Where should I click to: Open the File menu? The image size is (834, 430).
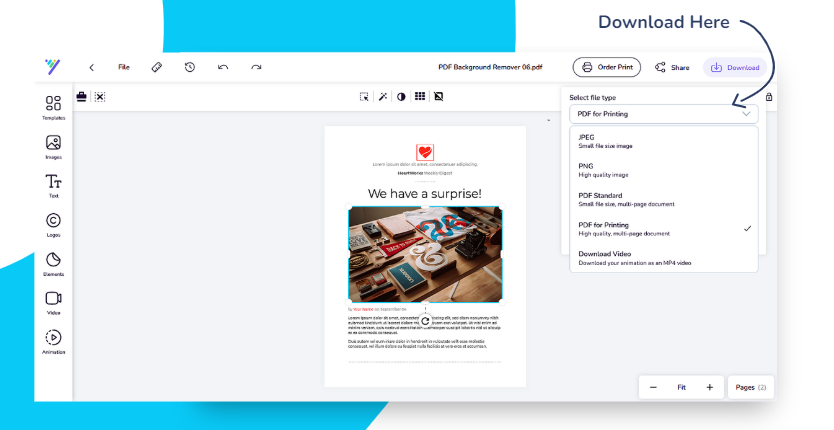[x=124, y=67]
